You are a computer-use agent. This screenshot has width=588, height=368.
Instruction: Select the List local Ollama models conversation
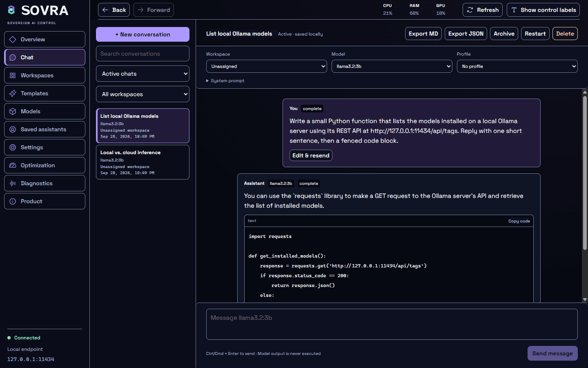(x=143, y=126)
